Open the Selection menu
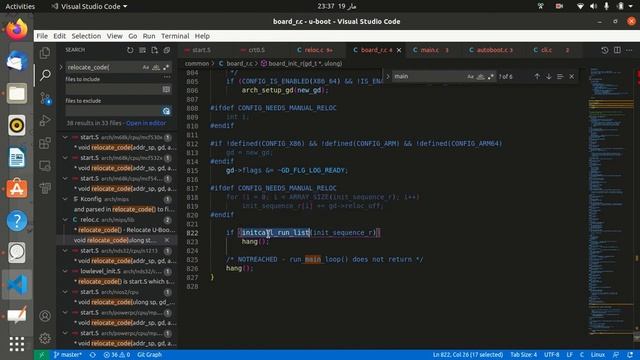640x360 pixels. [x=86, y=36]
